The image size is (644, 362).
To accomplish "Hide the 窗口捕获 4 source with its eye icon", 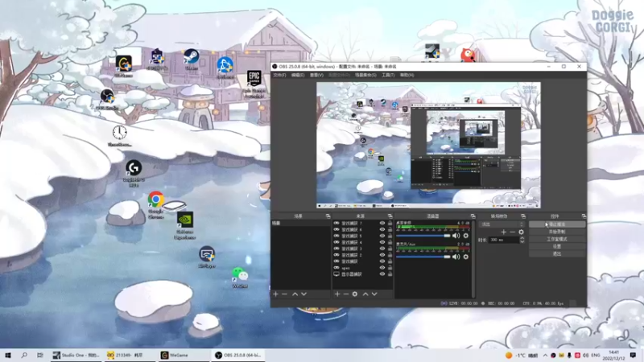I will [x=382, y=242].
